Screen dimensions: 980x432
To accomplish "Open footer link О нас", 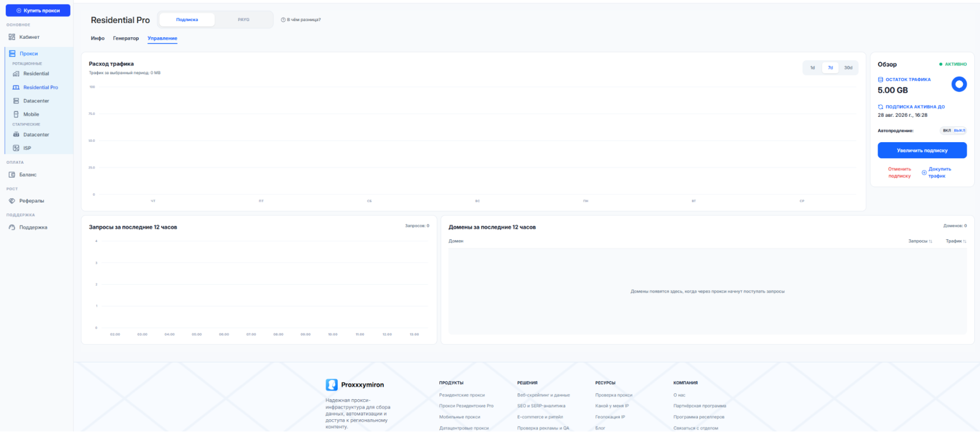I will [x=679, y=395].
